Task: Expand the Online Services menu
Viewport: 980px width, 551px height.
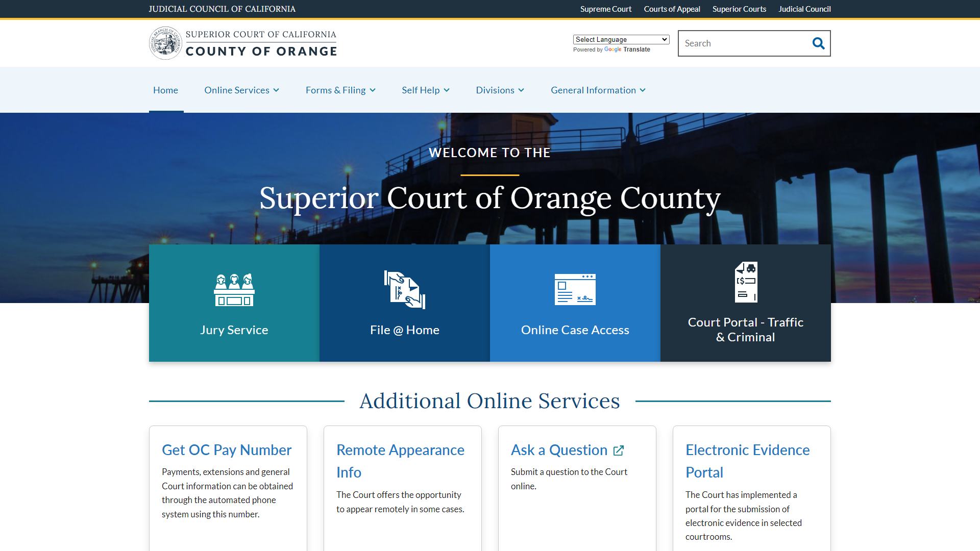Action: pos(242,90)
